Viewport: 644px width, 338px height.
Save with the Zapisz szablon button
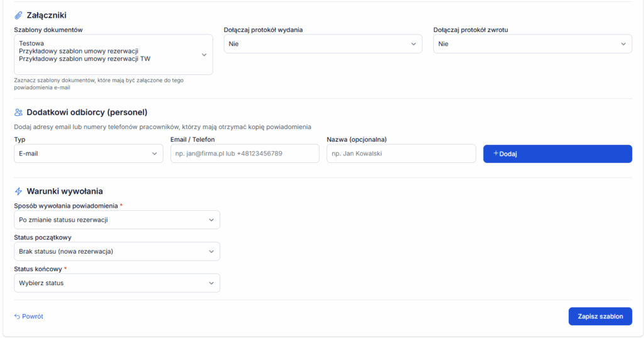click(x=599, y=317)
